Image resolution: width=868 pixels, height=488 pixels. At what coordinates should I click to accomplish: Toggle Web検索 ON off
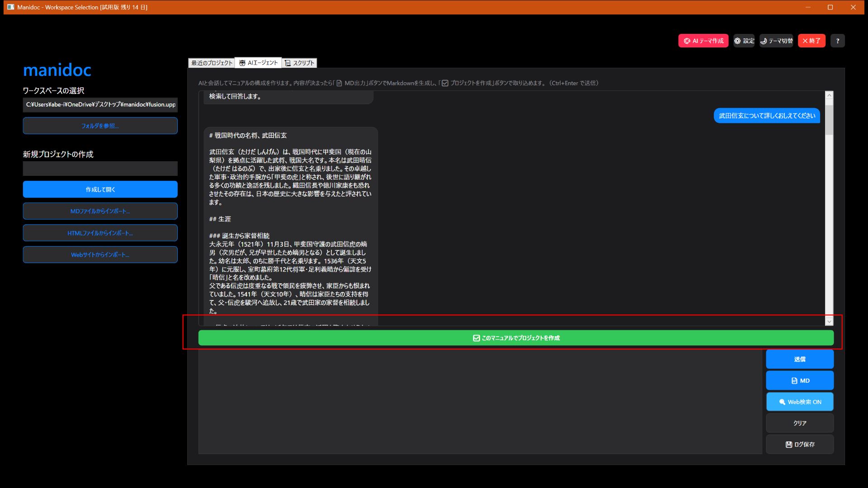click(x=800, y=401)
